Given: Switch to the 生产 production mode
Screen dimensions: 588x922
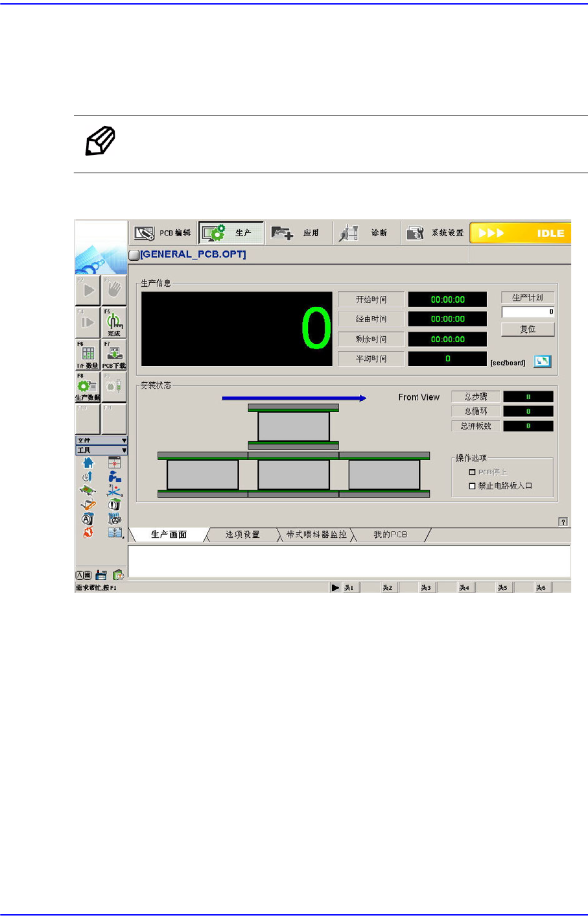Looking at the screenshot, I should pyautogui.click(x=231, y=233).
